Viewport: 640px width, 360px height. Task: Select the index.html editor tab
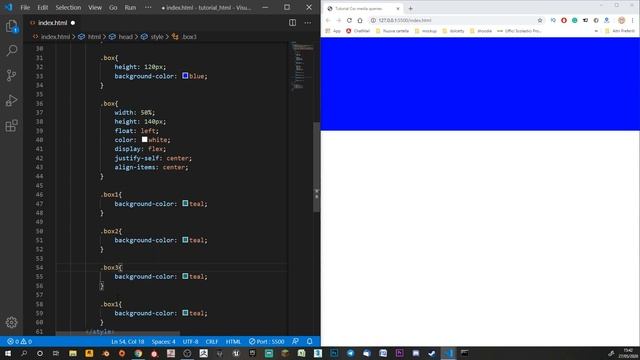tap(53, 23)
